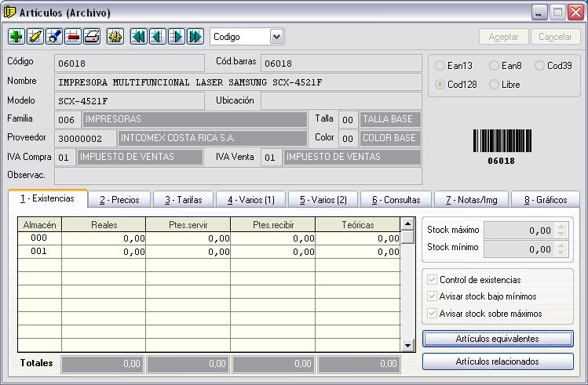
Task: Open the 5 - Varios (2) tab
Action: pyautogui.click(x=323, y=200)
